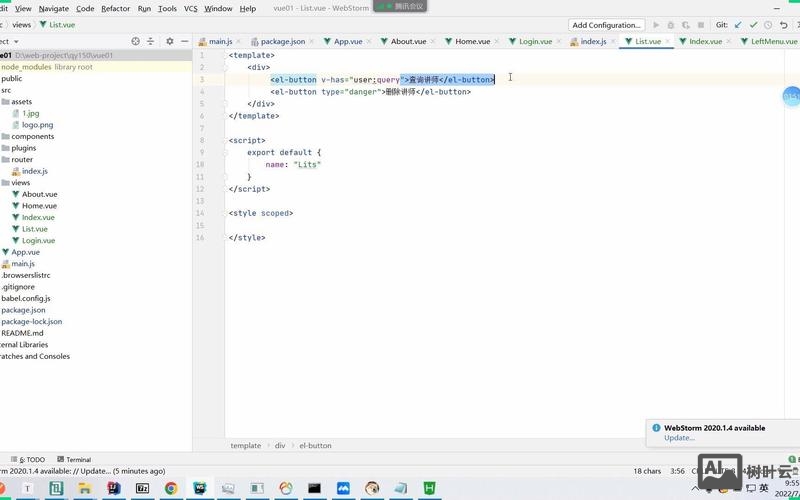Click el-button in the bottom breadcrumb
Image resolution: width=800 pixels, height=500 pixels.
(x=315, y=445)
